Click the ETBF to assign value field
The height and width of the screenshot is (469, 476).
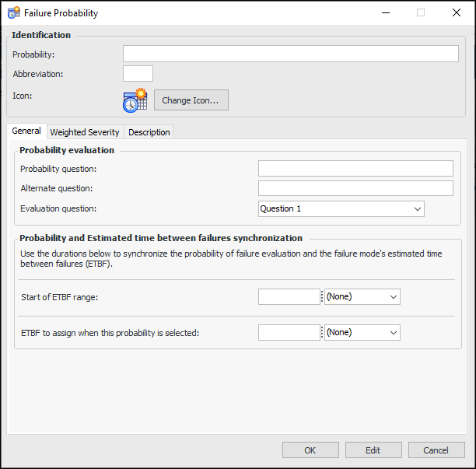(x=289, y=332)
